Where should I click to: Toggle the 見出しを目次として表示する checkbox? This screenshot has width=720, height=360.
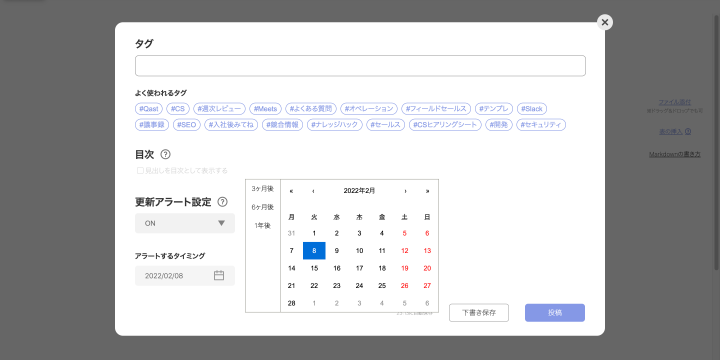141,170
